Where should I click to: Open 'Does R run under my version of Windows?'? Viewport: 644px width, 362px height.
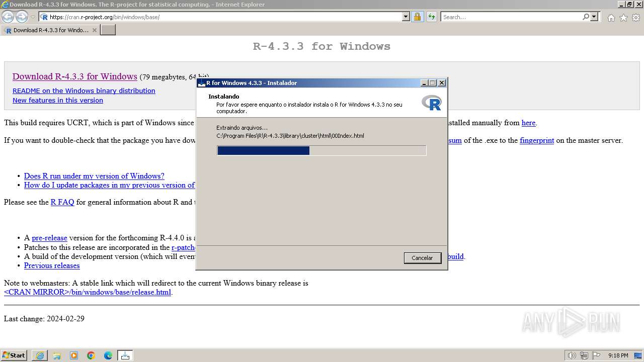[x=94, y=176]
